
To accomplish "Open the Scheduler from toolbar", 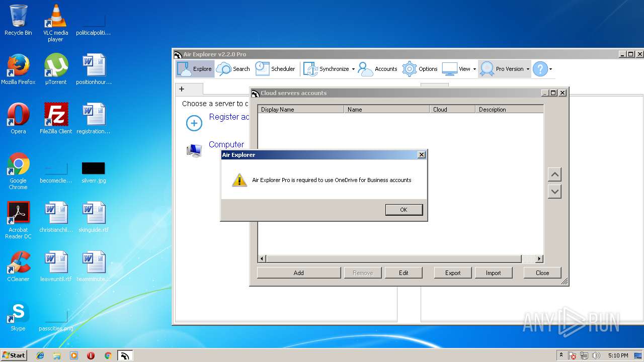I will pos(275,69).
